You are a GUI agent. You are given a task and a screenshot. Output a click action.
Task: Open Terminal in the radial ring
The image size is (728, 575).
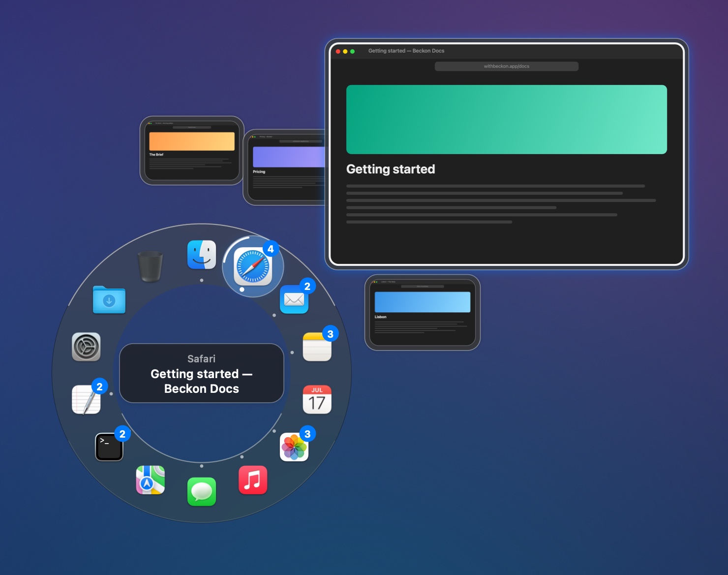point(109,447)
